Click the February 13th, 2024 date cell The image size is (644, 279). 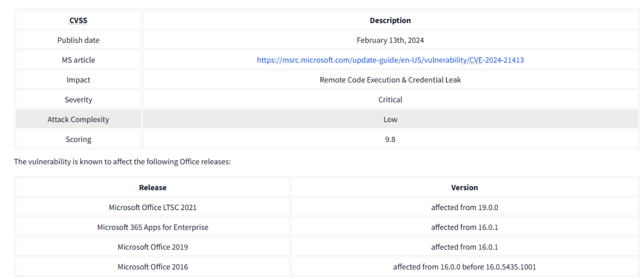(x=390, y=40)
